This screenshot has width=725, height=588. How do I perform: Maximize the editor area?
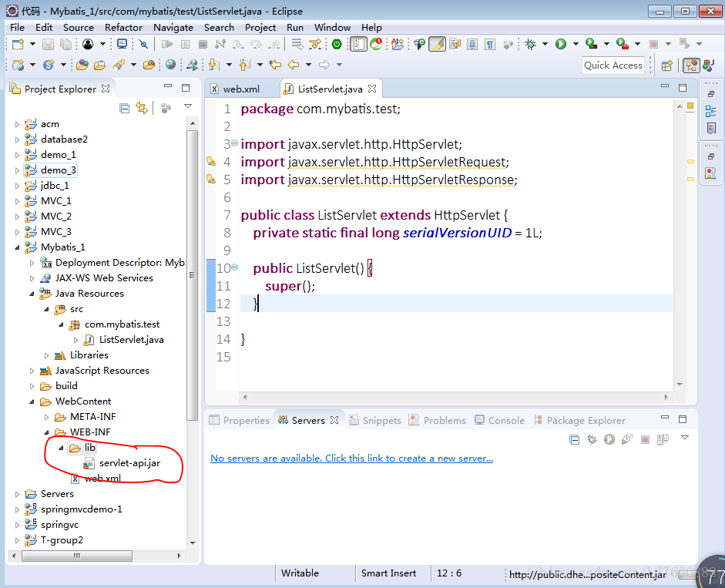683,87
